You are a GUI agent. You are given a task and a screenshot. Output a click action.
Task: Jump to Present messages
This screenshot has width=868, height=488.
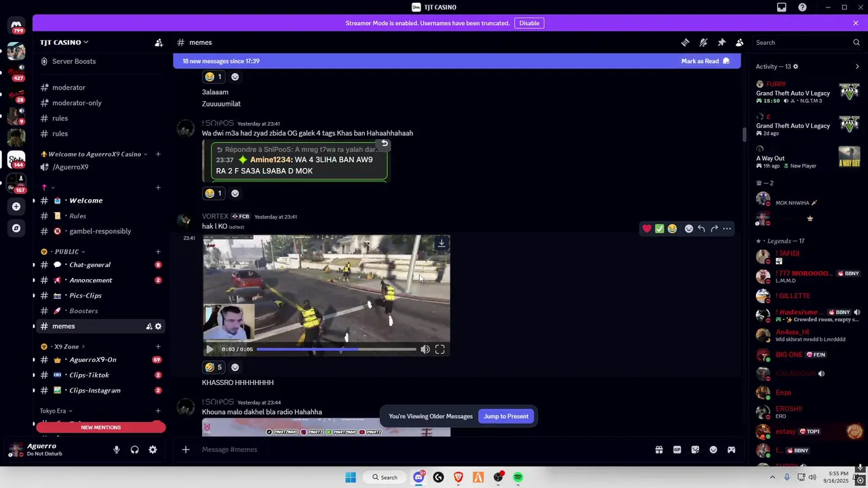(506, 416)
